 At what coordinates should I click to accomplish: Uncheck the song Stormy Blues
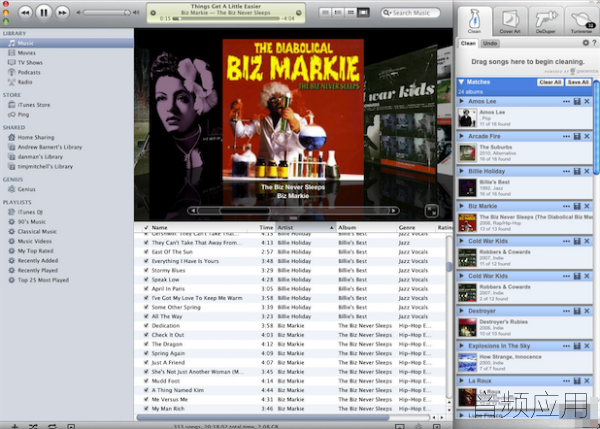click(146, 270)
